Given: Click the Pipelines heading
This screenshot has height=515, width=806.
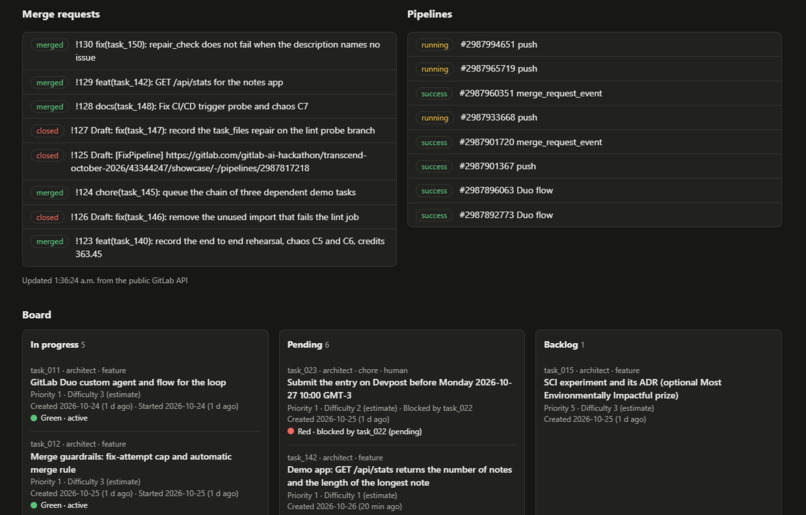Looking at the screenshot, I should click(x=430, y=14).
